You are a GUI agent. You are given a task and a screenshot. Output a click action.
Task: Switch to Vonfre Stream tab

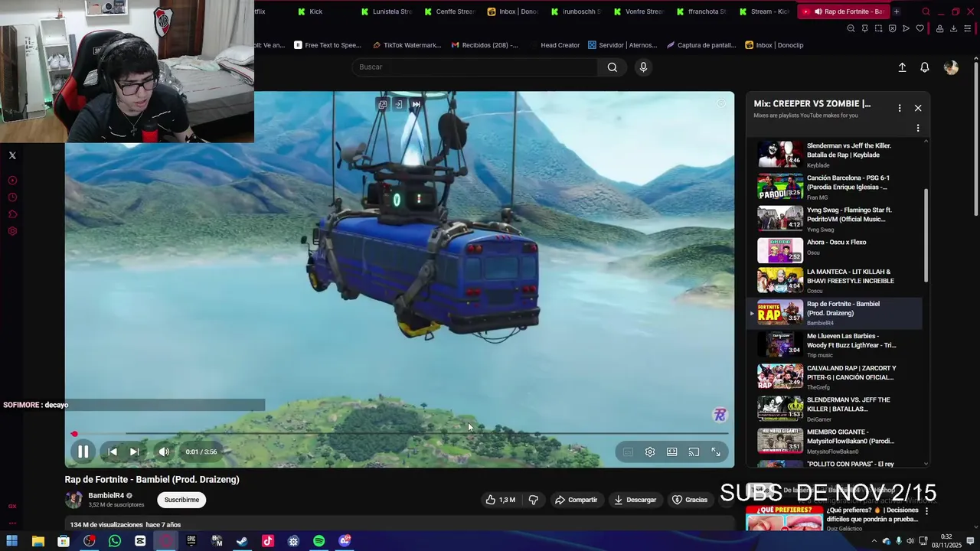click(x=639, y=11)
